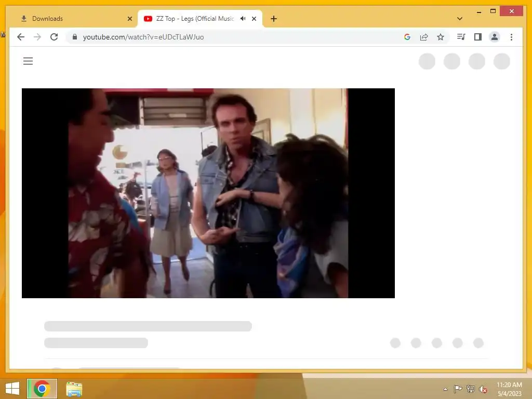Image resolution: width=532 pixels, height=399 pixels.
Task: Open Chrome's three-dot menu
Action: click(511, 37)
